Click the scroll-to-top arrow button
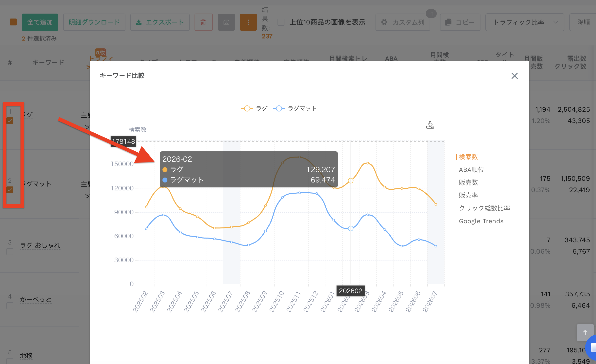Screen dimensions: 596x364 585,332
